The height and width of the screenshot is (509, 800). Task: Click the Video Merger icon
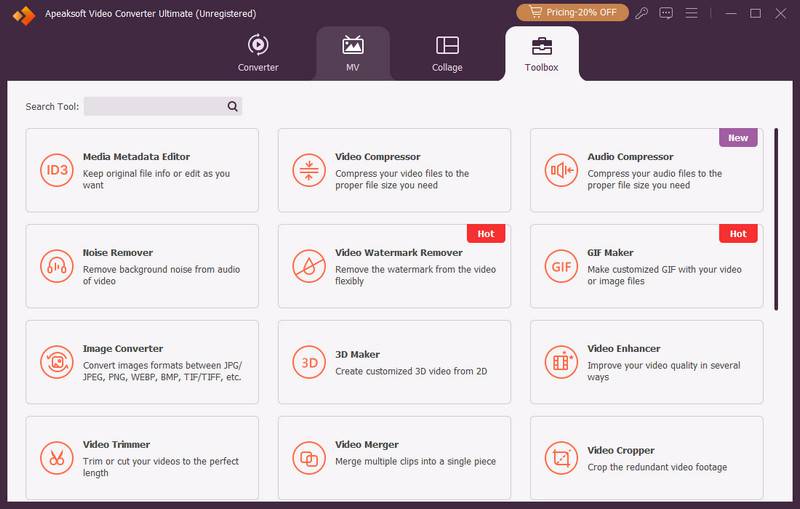pos(309,458)
